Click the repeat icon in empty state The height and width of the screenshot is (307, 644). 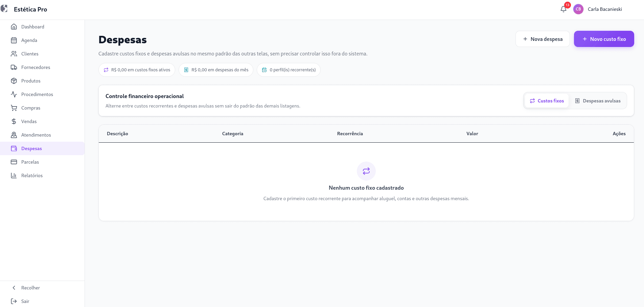[x=366, y=171]
